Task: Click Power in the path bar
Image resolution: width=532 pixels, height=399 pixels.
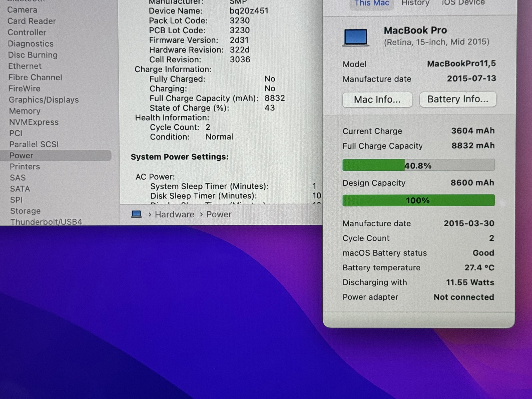Action: (x=219, y=214)
